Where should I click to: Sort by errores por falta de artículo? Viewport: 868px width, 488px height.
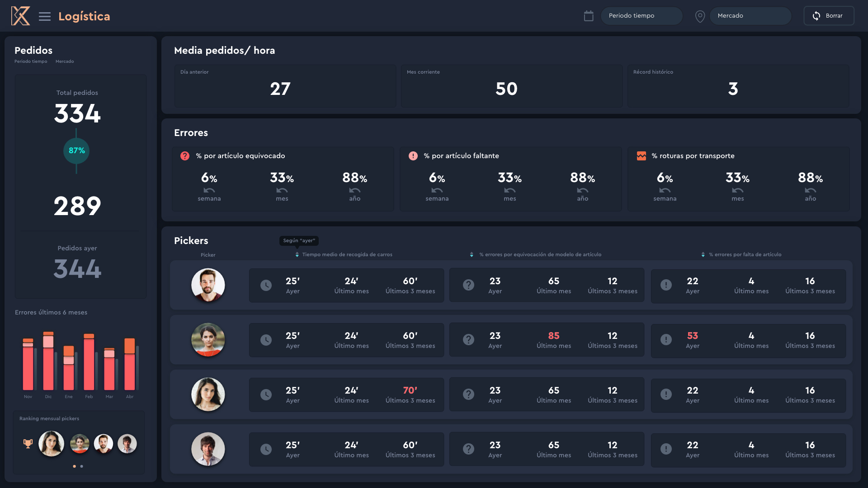(x=703, y=255)
